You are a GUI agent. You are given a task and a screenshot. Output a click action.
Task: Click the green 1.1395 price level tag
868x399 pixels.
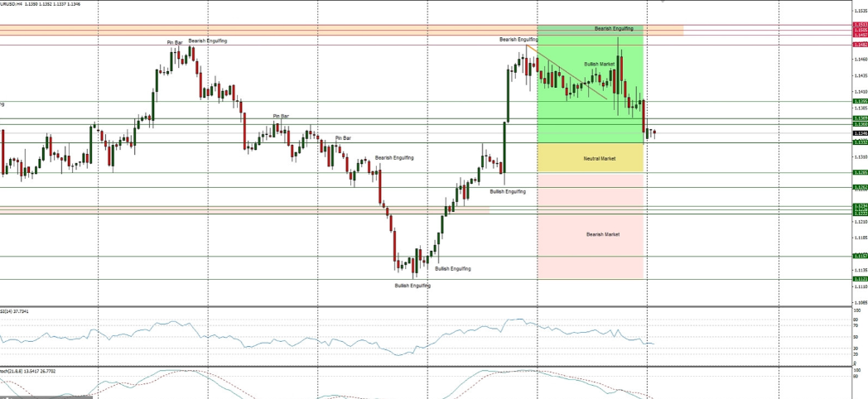pyautogui.click(x=860, y=102)
